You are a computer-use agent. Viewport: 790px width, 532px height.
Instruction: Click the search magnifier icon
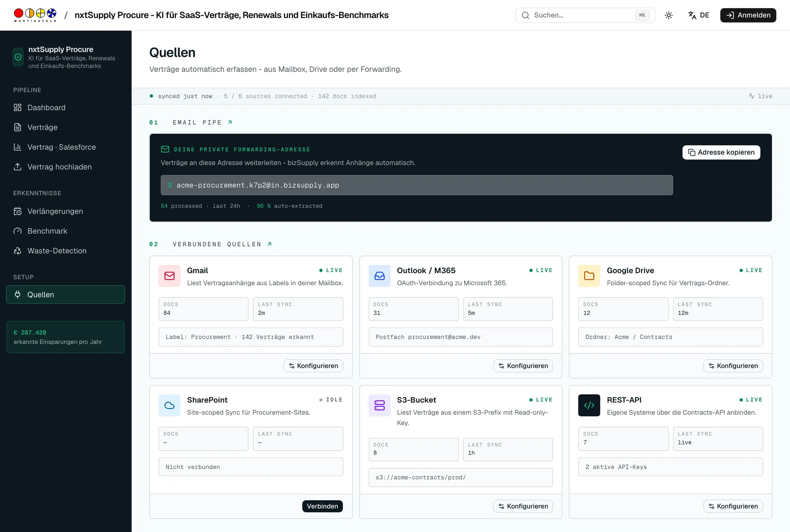(x=525, y=15)
